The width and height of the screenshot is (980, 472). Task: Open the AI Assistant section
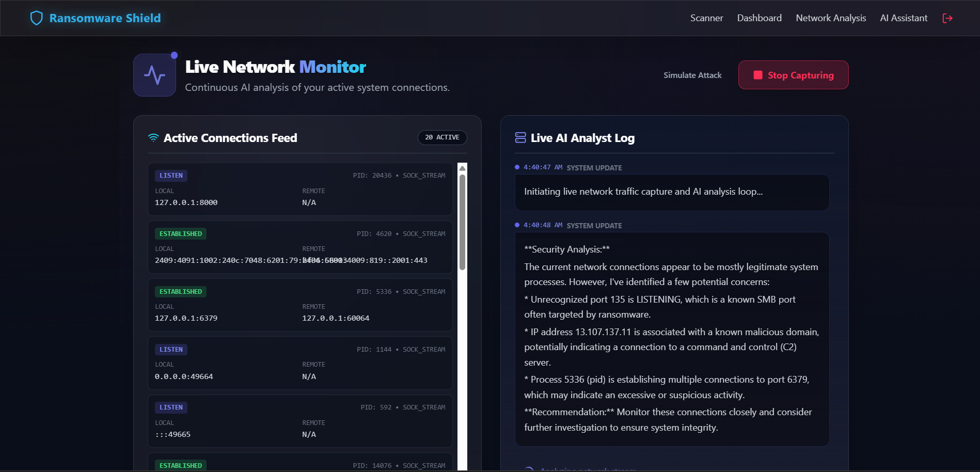904,18
